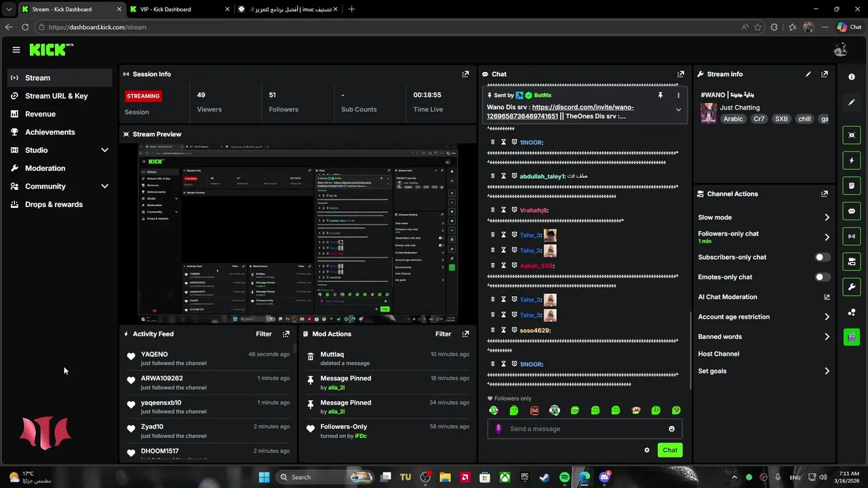868x488 pixels.
Task: Expand the pinned message with the chevron
Action: pos(678,110)
